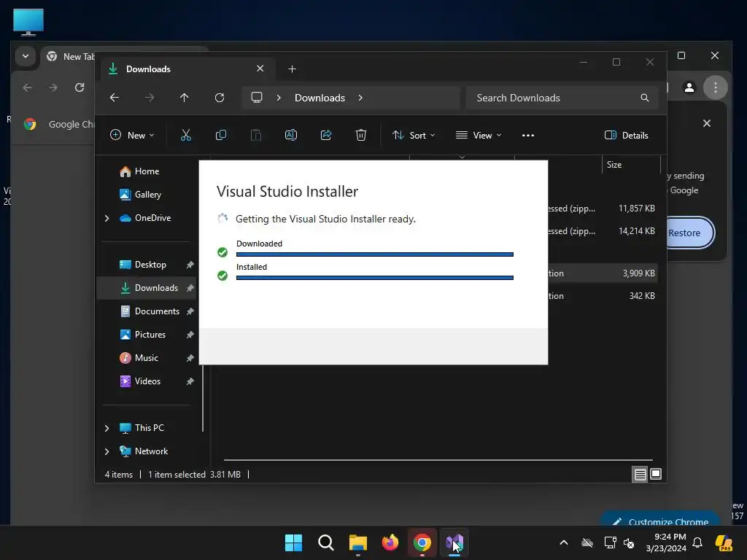Open the Chrome profile avatar

point(689,87)
